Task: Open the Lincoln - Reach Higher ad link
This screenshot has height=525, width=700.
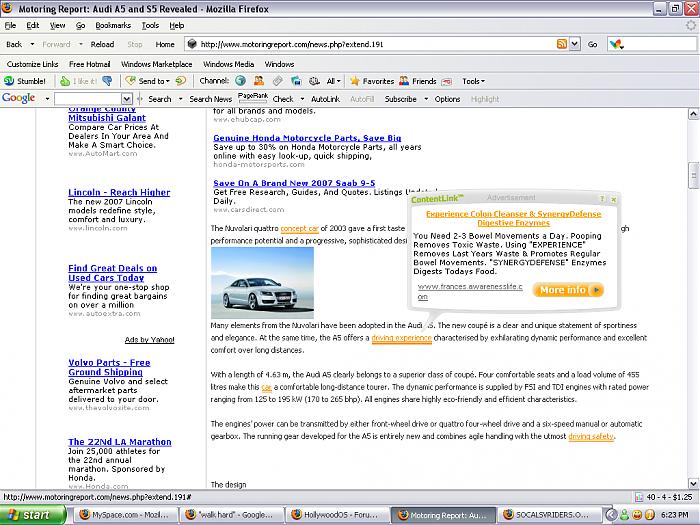Action: tap(119, 192)
